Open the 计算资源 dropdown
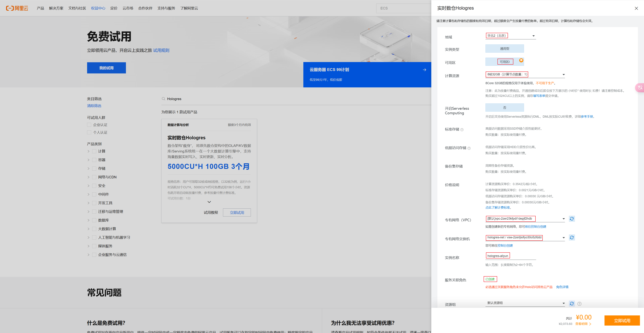The height and width of the screenshot is (333, 644). point(525,74)
